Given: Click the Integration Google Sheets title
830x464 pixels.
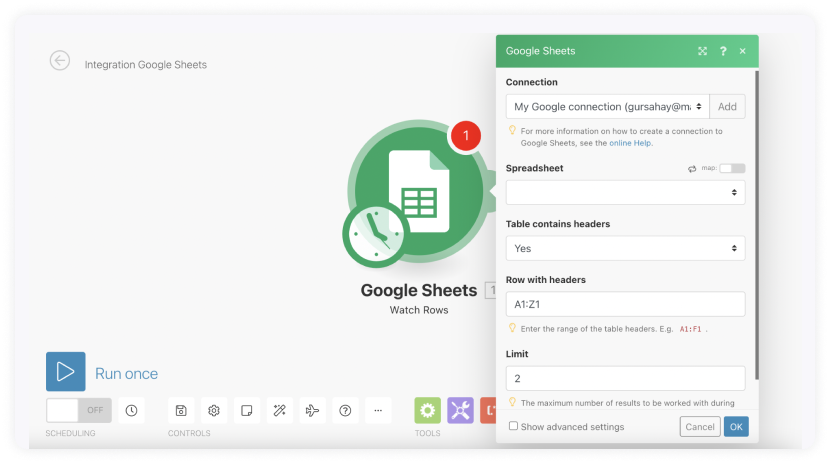Looking at the screenshot, I should [x=146, y=65].
